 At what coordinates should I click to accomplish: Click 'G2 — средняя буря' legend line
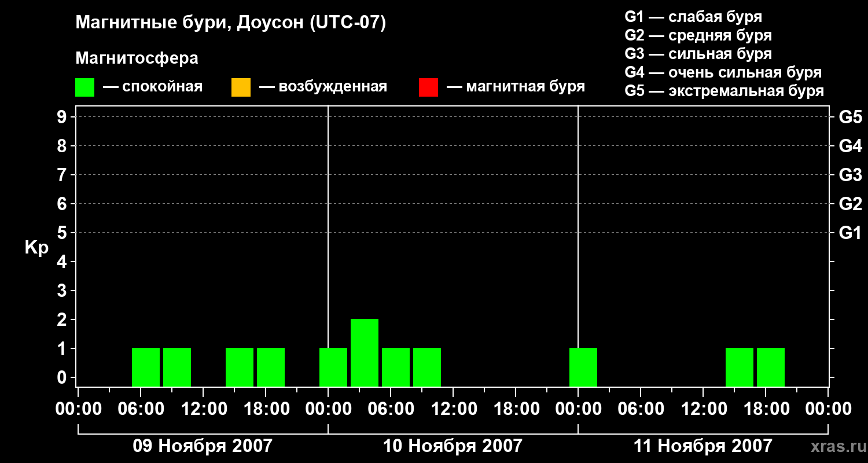698,35
